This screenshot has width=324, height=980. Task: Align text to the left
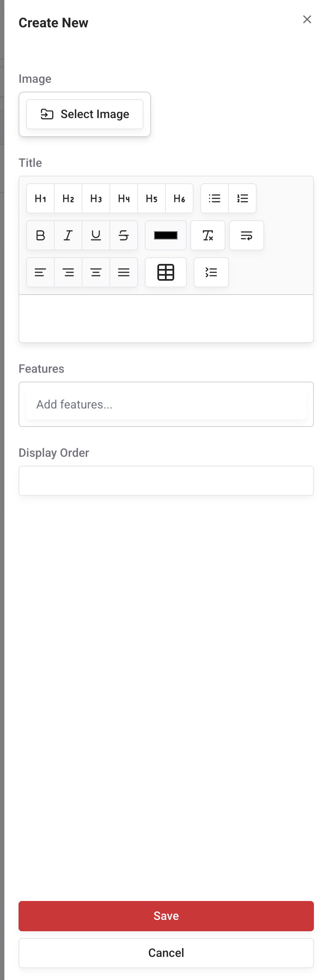(x=40, y=272)
